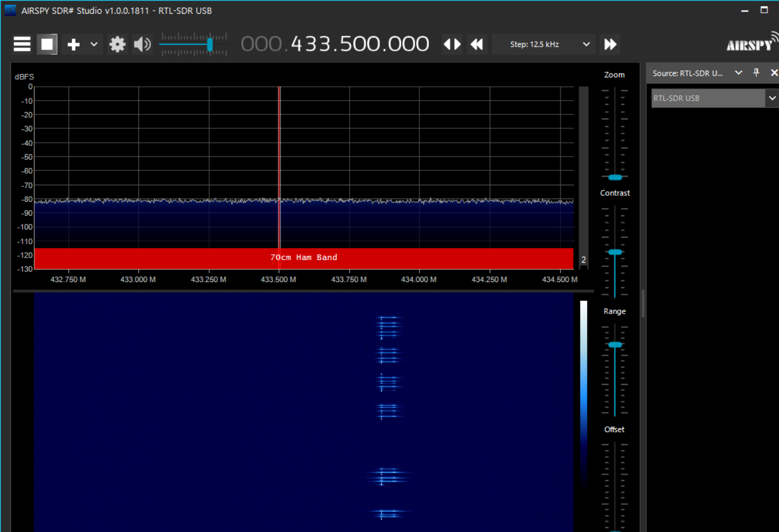Click the 70cm Ham Band red label
779x532 pixels.
tap(304, 258)
